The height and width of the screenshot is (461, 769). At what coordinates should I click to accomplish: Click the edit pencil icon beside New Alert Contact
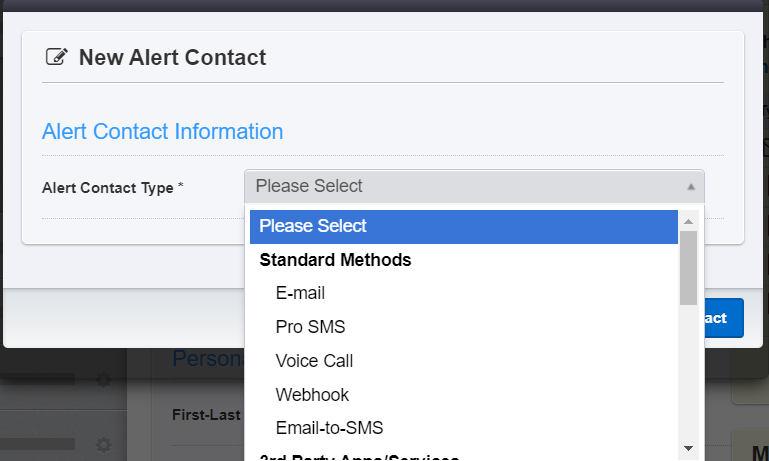pos(56,57)
